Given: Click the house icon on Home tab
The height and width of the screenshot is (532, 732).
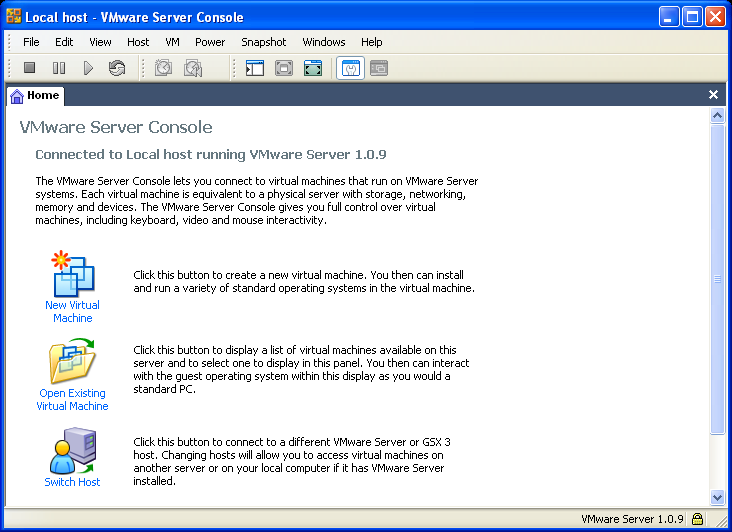Looking at the screenshot, I should pos(17,96).
